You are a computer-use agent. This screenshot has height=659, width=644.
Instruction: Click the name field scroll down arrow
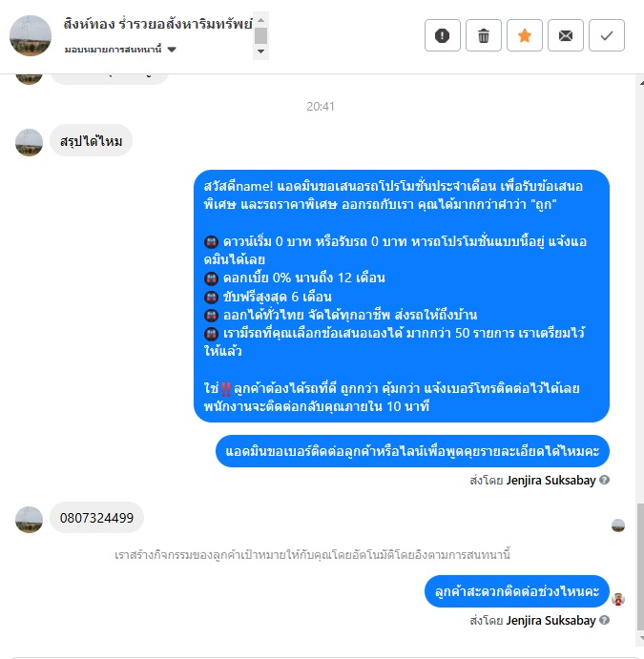coord(260,51)
